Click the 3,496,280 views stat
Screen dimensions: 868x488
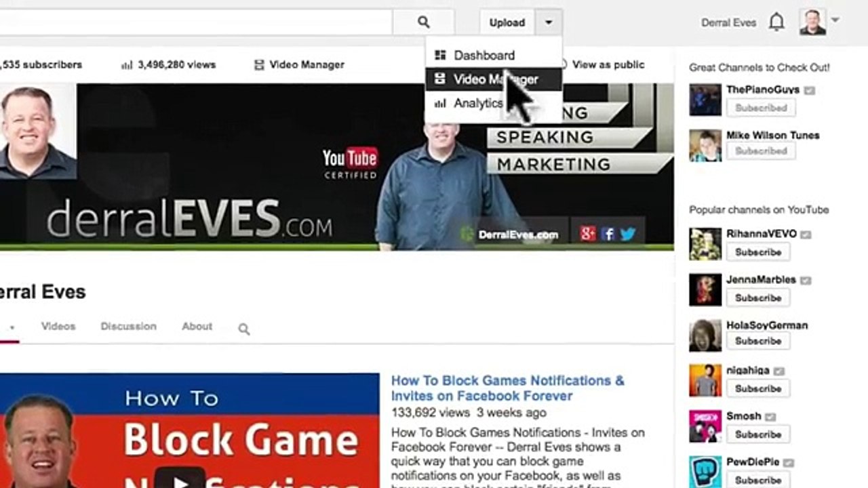[176, 64]
